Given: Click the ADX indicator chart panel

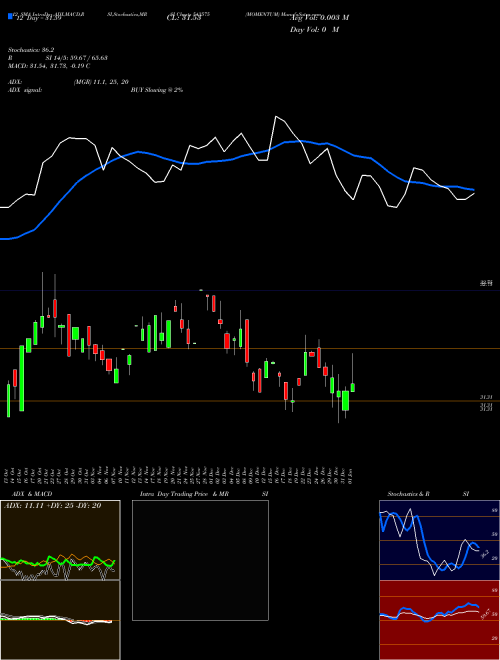Looking at the screenshot, I should point(60,540).
